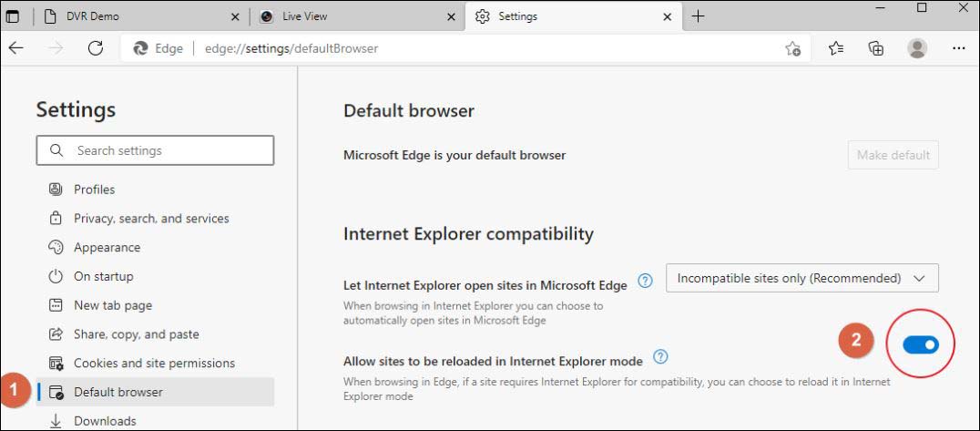
Task: Open Profiles settings section
Action: 93,190
